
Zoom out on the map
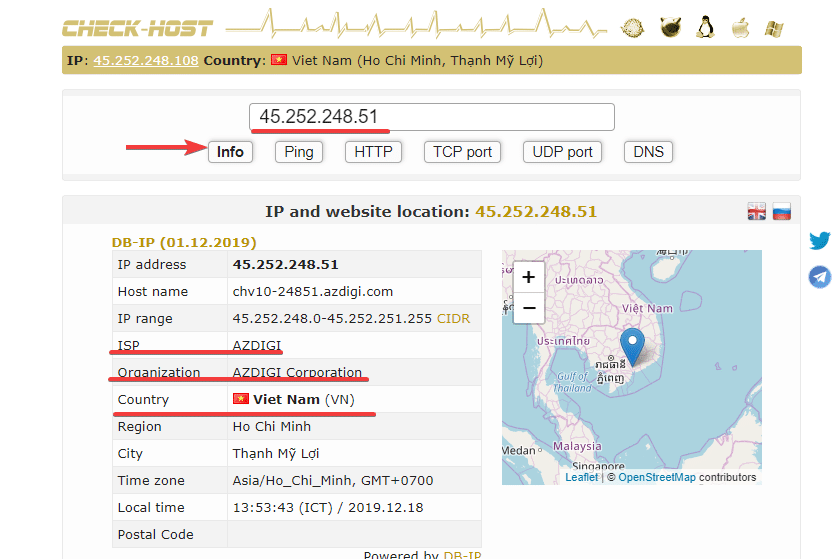point(529,307)
